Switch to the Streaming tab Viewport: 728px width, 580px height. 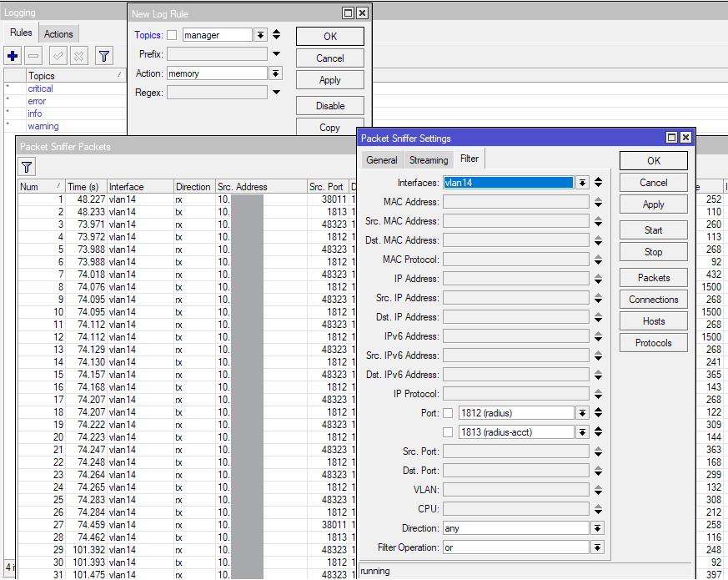pyautogui.click(x=429, y=160)
